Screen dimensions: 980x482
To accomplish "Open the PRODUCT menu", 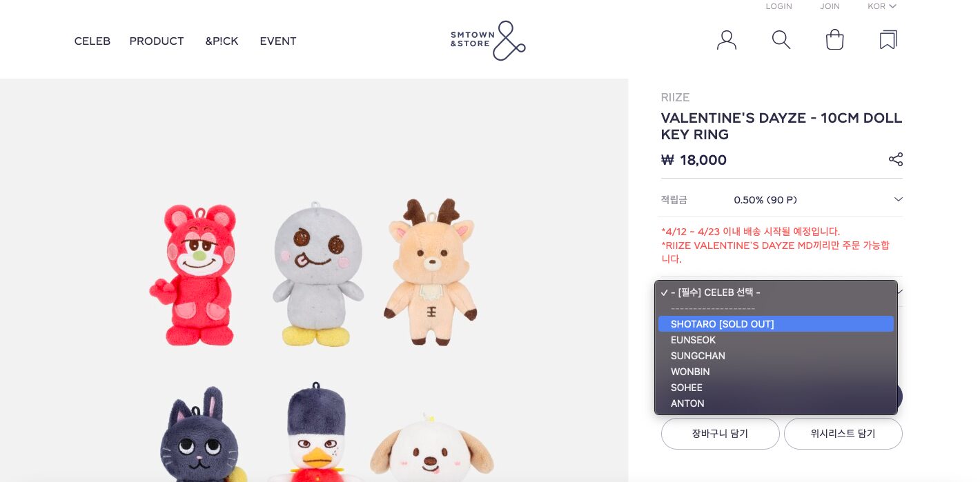I will 157,41.
